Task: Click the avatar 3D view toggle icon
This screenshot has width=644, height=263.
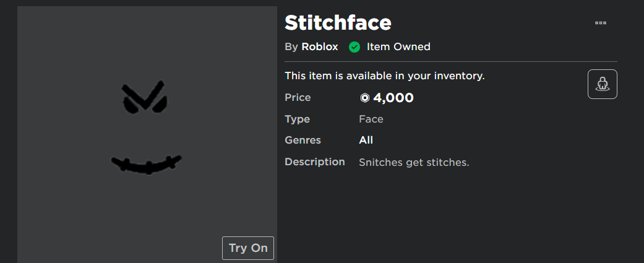Action: pyautogui.click(x=602, y=84)
